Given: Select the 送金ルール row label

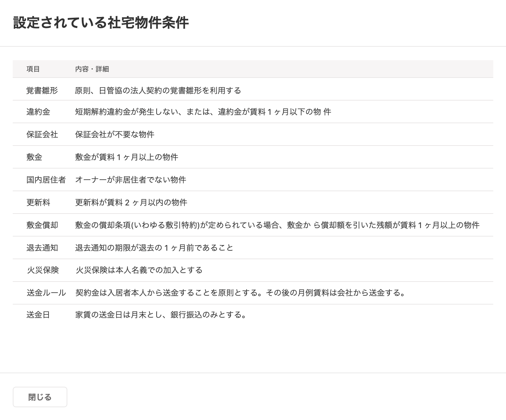Looking at the screenshot, I should point(46,293).
